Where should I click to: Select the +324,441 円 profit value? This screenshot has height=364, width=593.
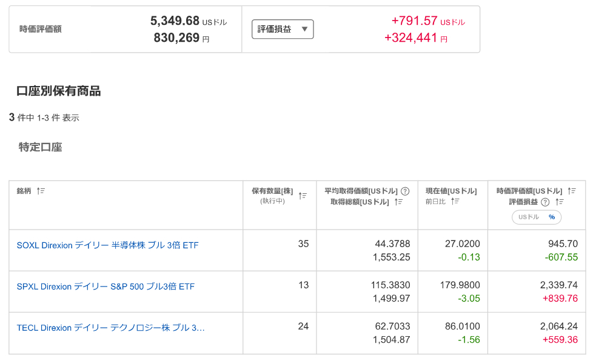(415, 38)
